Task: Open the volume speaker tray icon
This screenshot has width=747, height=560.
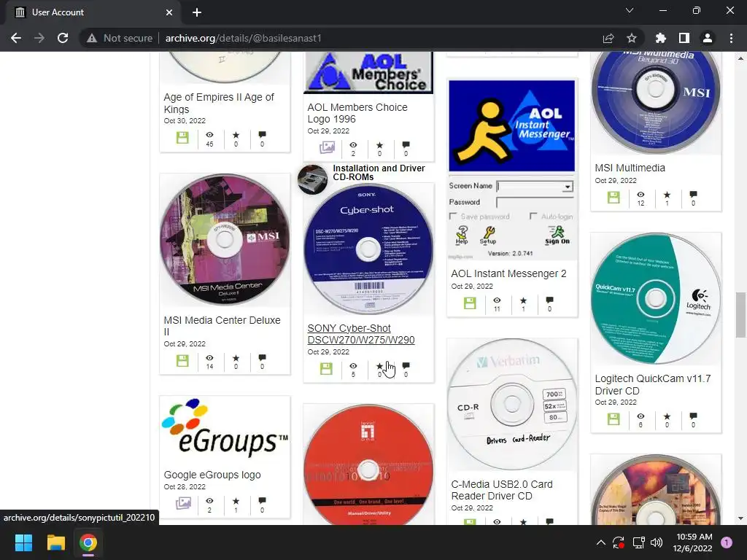Action: point(657,542)
